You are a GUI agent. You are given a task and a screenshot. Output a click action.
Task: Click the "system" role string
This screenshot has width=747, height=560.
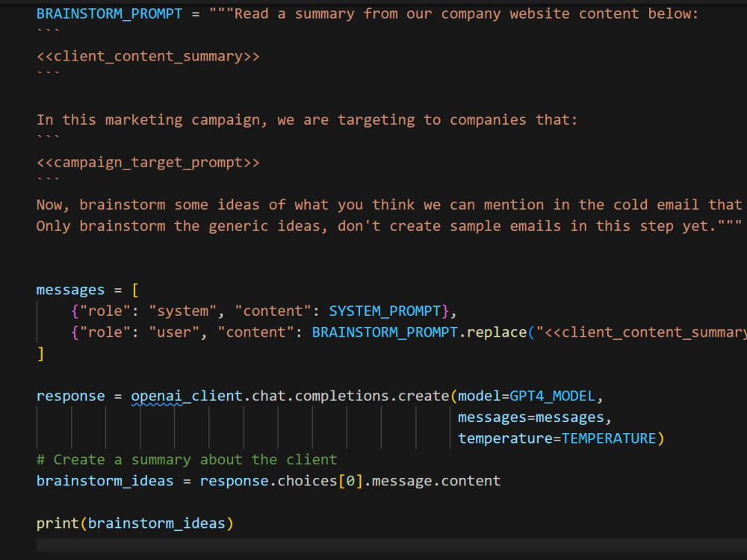click(x=183, y=311)
